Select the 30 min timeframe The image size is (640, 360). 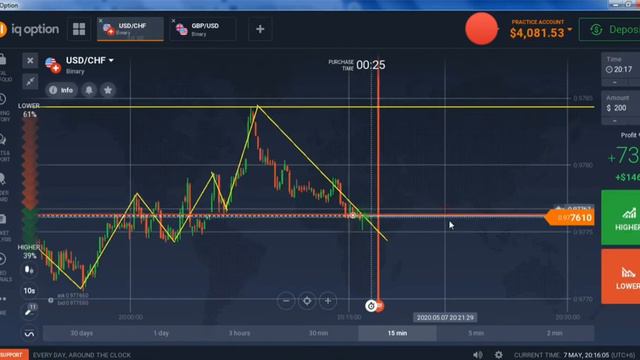[318, 333]
